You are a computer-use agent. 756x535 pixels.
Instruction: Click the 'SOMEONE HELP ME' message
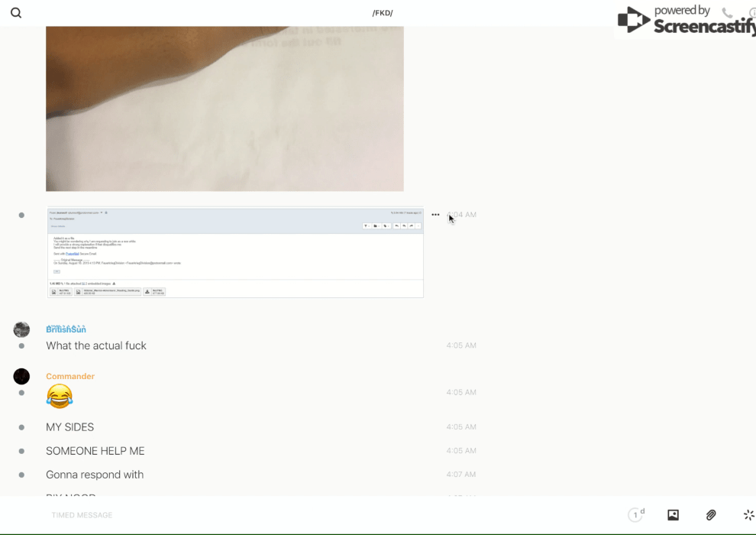coord(95,451)
